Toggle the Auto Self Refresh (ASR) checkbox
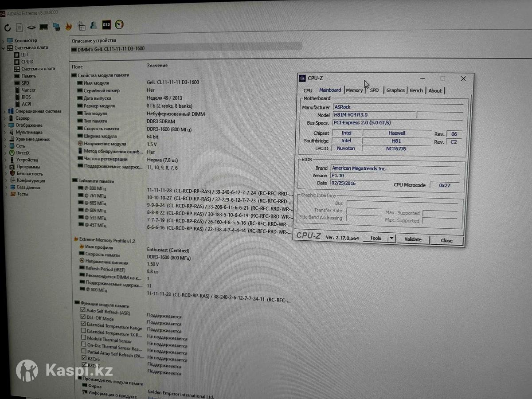The width and height of the screenshot is (532, 399). [83, 310]
